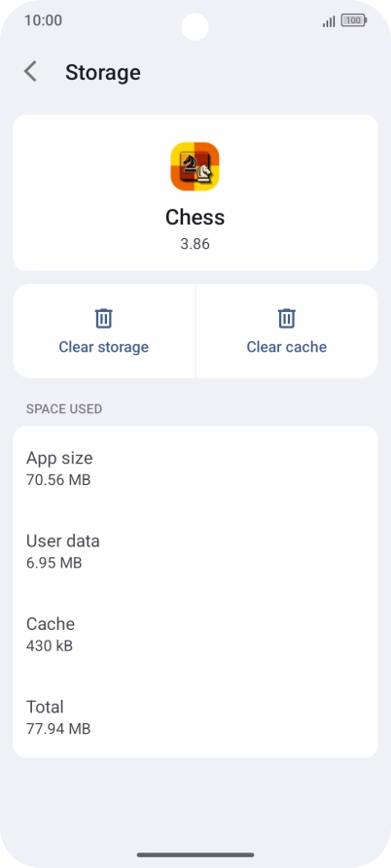391x868 pixels.
Task: Tap the Storage page title
Action: point(103,73)
